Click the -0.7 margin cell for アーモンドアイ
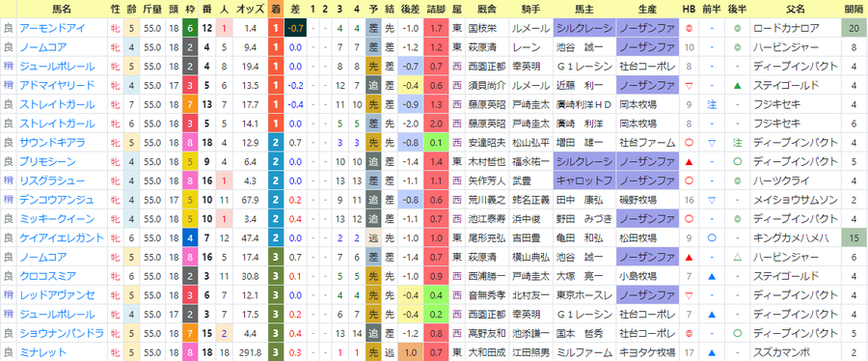 [x=295, y=28]
